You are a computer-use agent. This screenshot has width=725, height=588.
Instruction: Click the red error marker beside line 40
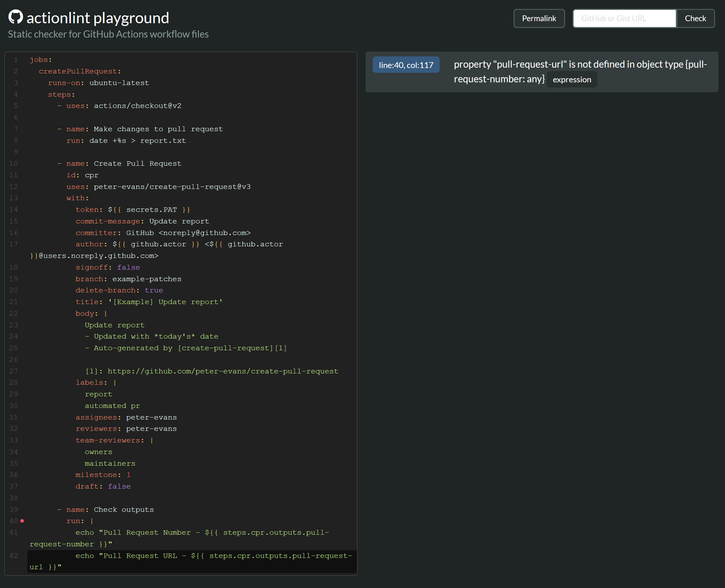point(23,521)
